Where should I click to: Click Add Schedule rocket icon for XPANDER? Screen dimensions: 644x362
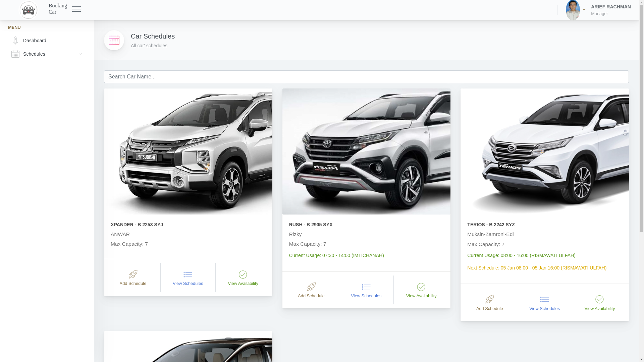coord(133,275)
